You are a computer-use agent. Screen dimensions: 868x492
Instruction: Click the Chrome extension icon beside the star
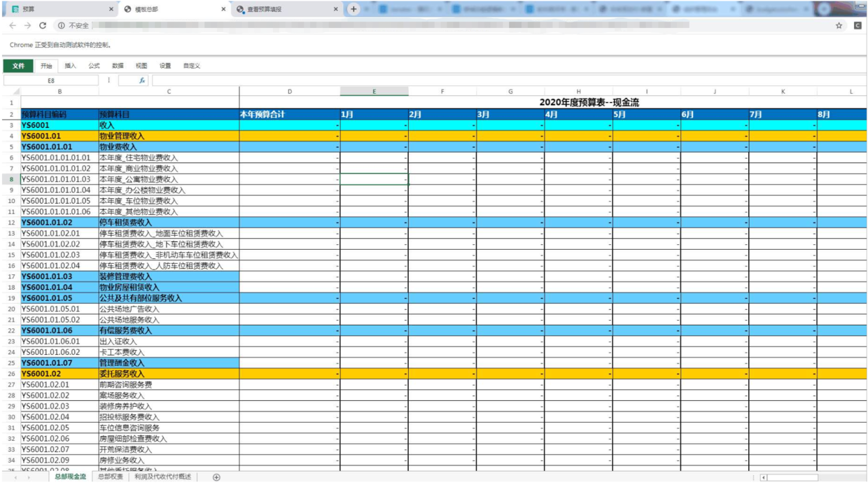(x=857, y=25)
